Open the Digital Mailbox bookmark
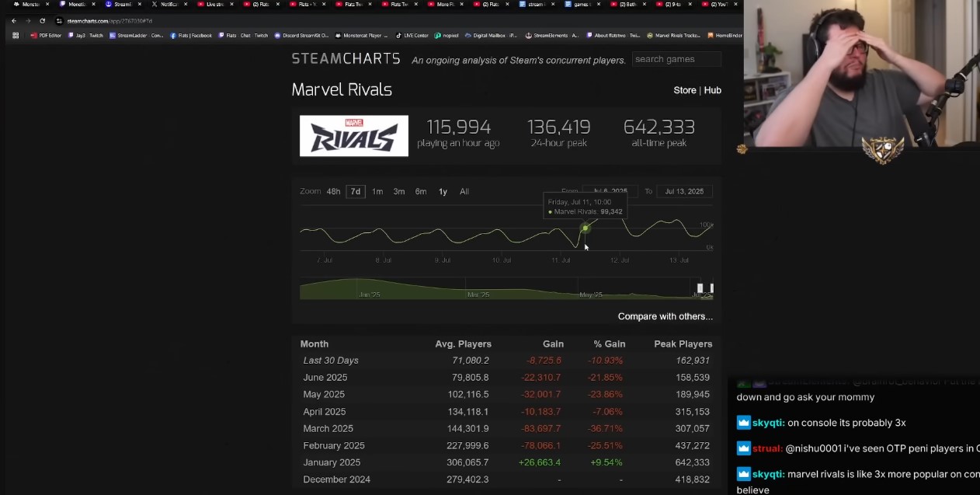This screenshot has height=495, width=980. [x=492, y=35]
